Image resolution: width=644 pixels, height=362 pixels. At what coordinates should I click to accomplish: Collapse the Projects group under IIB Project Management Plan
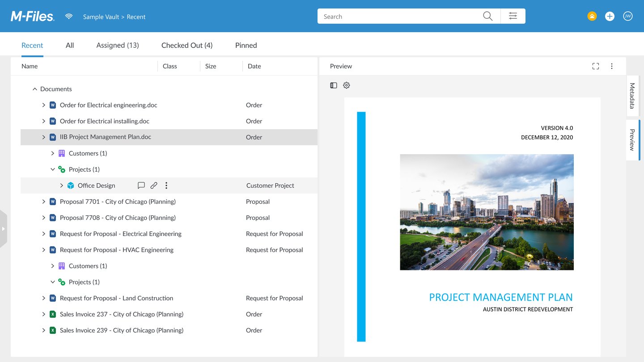click(x=53, y=169)
